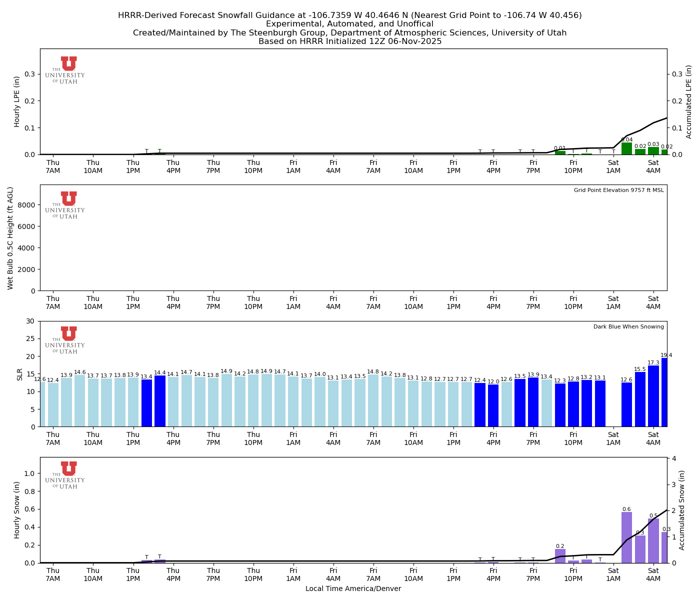
Task: Click the 'Wet Bulb 0.5C Height (ft AGL)' axis label
Action: click(10, 238)
